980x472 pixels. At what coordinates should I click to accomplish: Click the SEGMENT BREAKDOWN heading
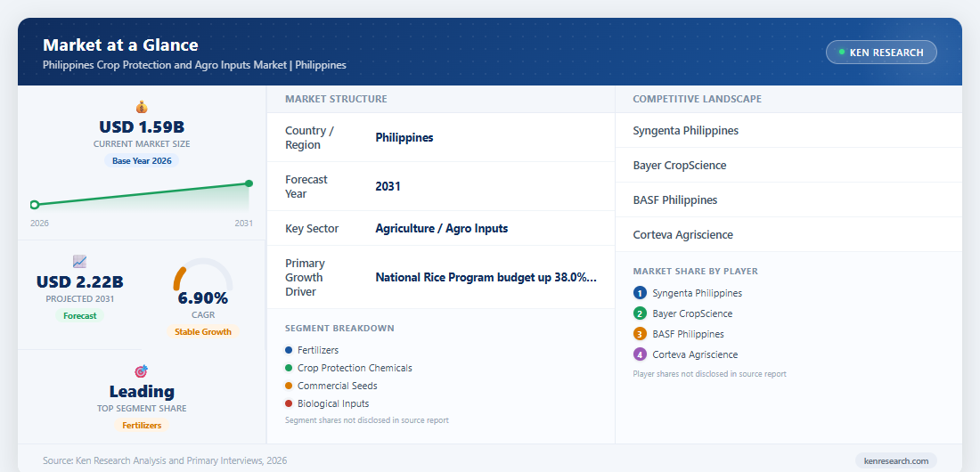click(339, 329)
